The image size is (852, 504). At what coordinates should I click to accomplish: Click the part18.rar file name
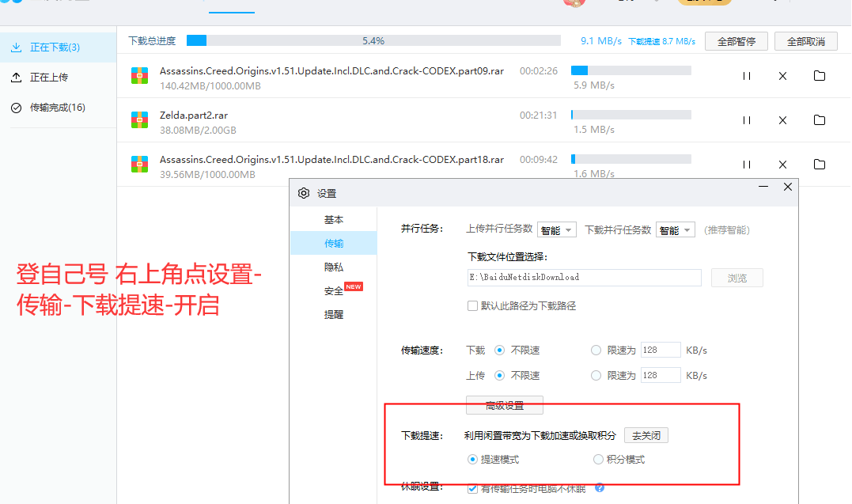tap(331, 159)
